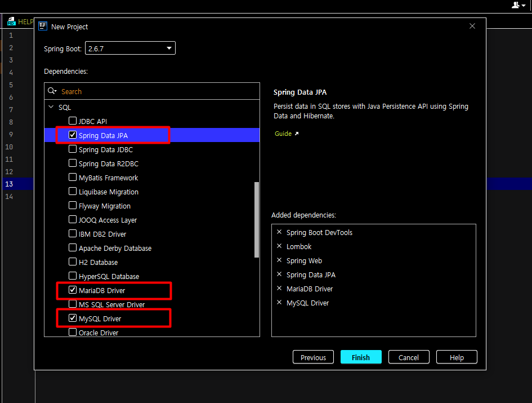
Task: Remove Lombok from added dependencies
Action: [279, 246]
